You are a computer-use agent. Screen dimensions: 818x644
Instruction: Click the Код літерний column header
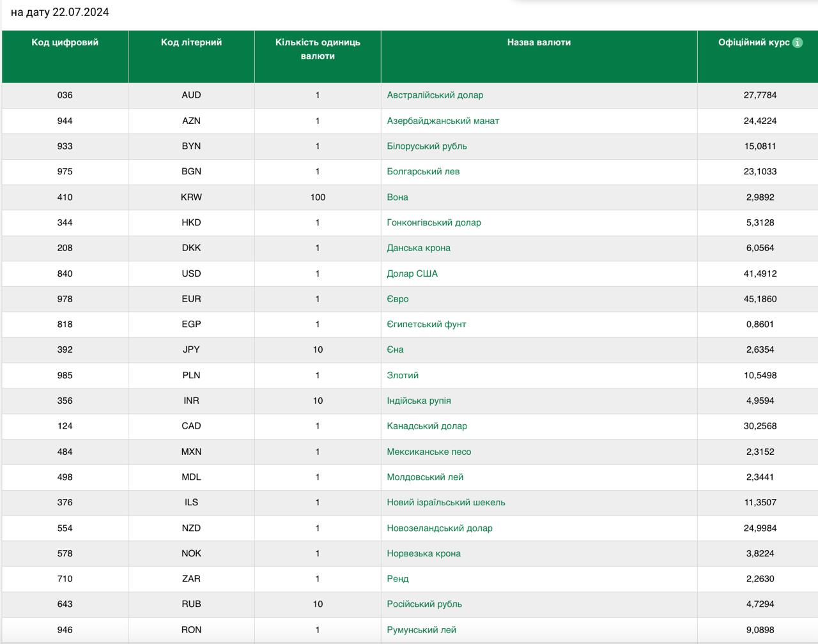tap(191, 42)
